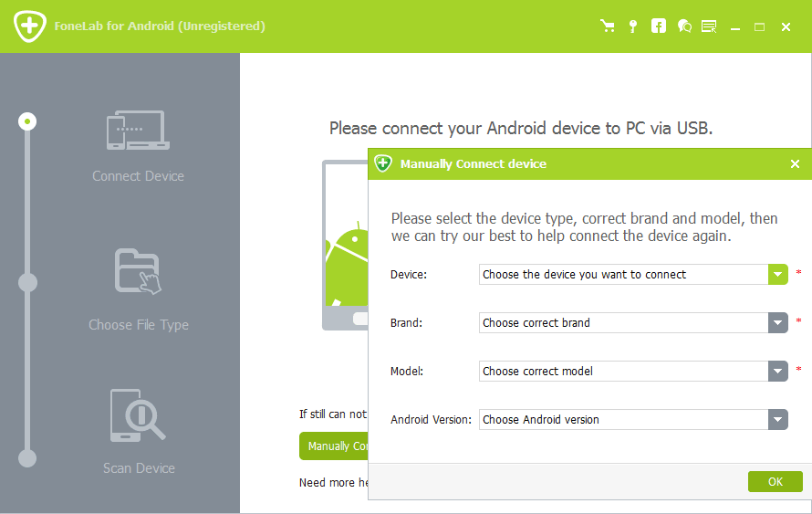This screenshot has width=812, height=514.
Task: Confirm with the OK button
Action: [x=776, y=481]
